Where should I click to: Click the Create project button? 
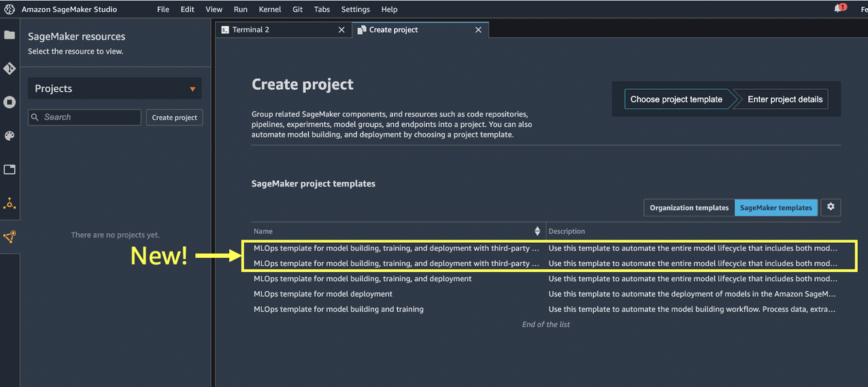(x=174, y=117)
